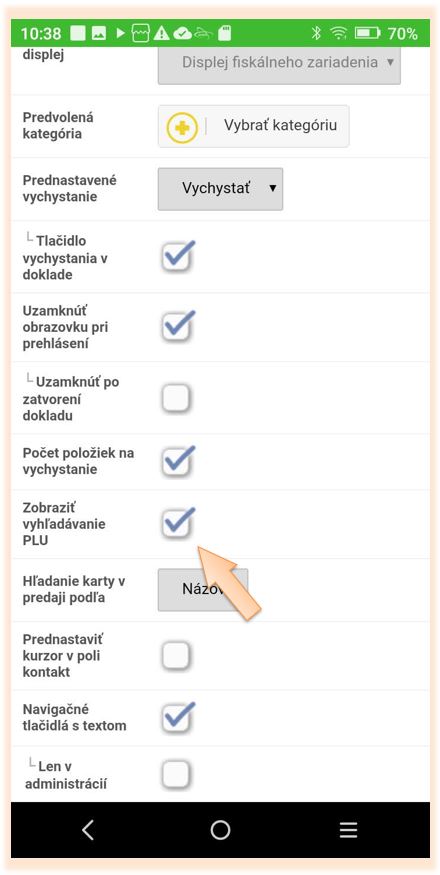
Task: Tap the yellow plus category icon
Action: tap(182, 128)
